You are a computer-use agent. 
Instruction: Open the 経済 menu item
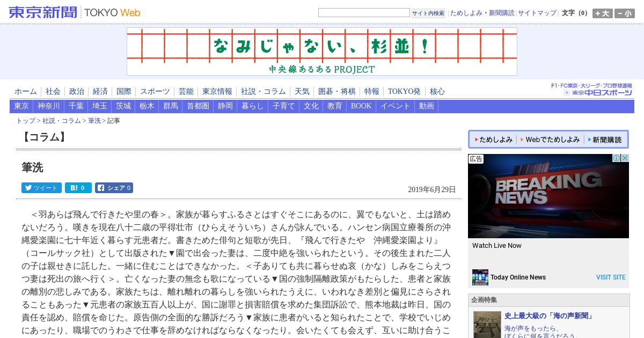100,92
